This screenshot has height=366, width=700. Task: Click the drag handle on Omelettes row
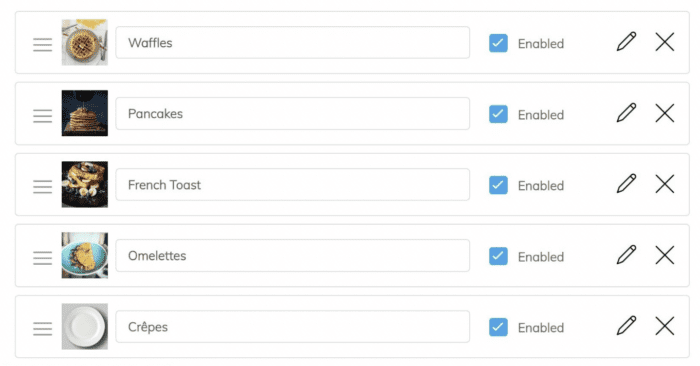click(42, 258)
